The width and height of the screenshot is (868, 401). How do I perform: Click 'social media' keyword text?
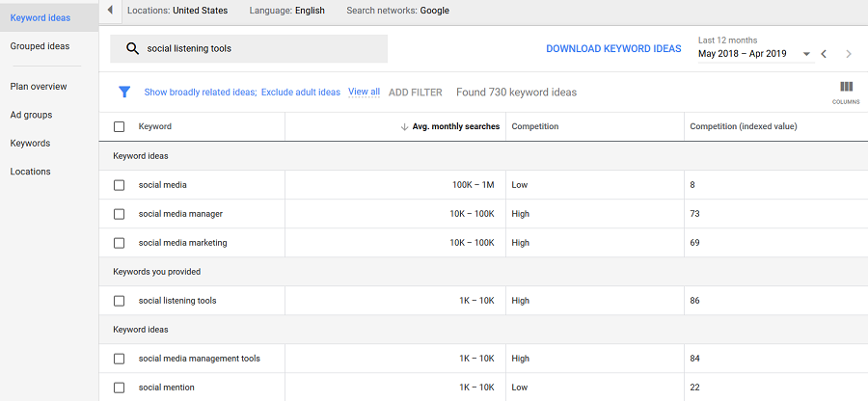pyautogui.click(x=162, y=185)
